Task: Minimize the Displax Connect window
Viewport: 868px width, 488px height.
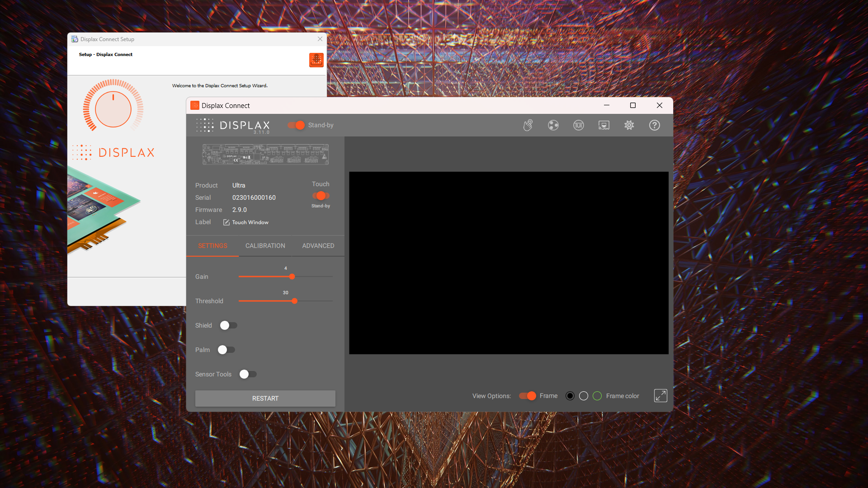Action: 607,105
